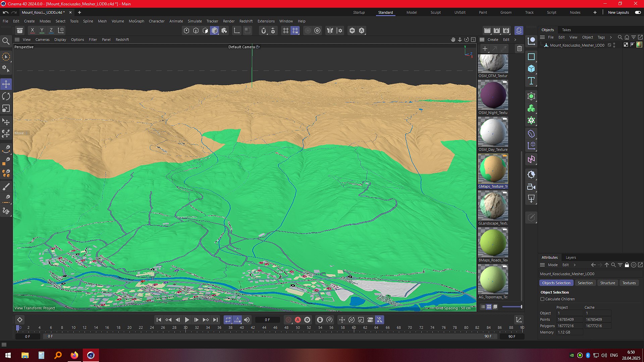
Task: Expand Attributes Mode Edit overflow chevron
Action: click(575, 265)
